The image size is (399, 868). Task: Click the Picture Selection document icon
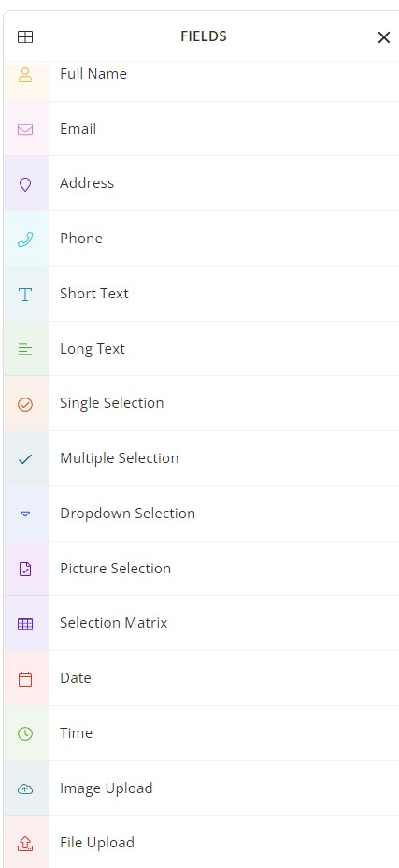[x=25, y=569]
